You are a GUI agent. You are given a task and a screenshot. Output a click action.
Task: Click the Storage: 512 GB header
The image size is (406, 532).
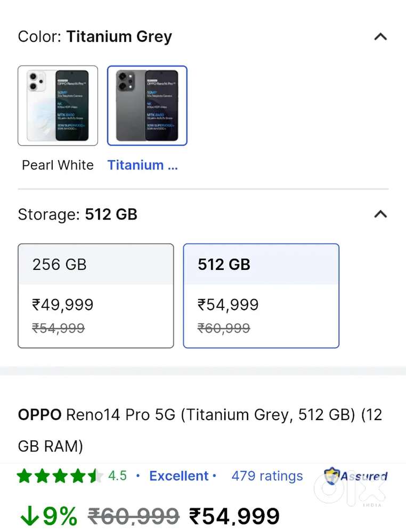(78, 214)
